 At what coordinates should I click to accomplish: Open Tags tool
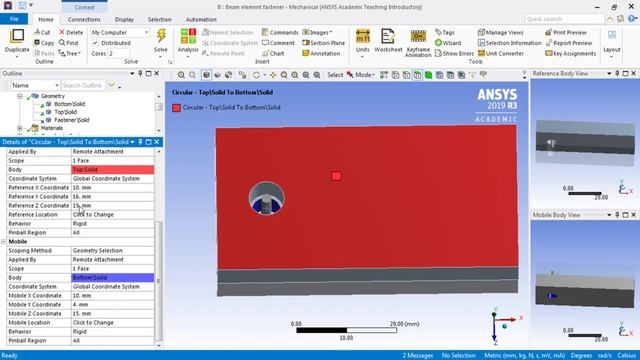point(445,32)
